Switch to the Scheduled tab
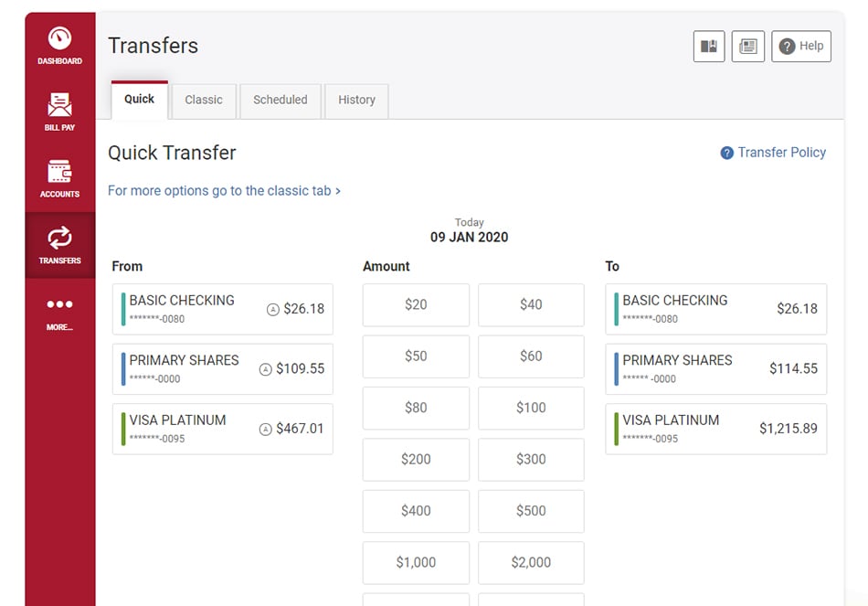This screenshot has height=606, width=868. tap(281, 101)
